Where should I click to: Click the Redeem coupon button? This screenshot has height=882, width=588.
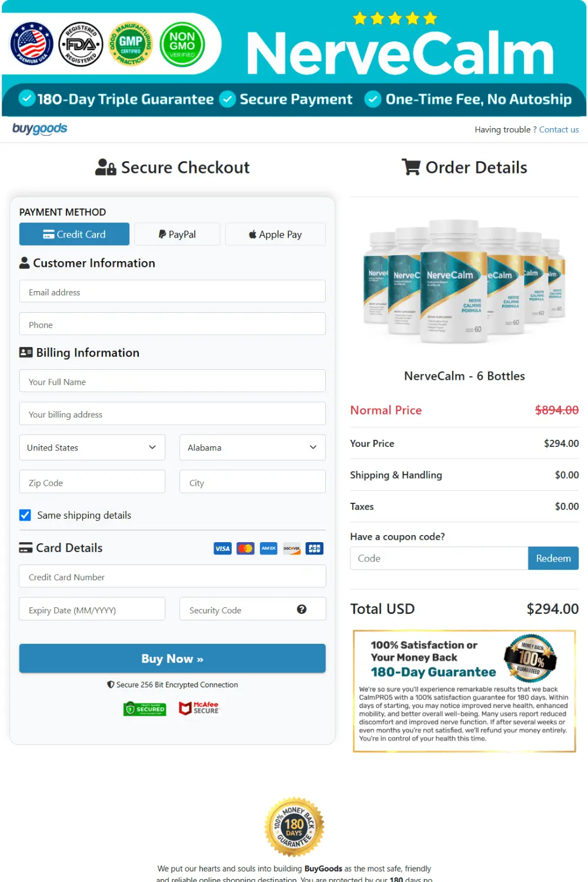point(553,558)
